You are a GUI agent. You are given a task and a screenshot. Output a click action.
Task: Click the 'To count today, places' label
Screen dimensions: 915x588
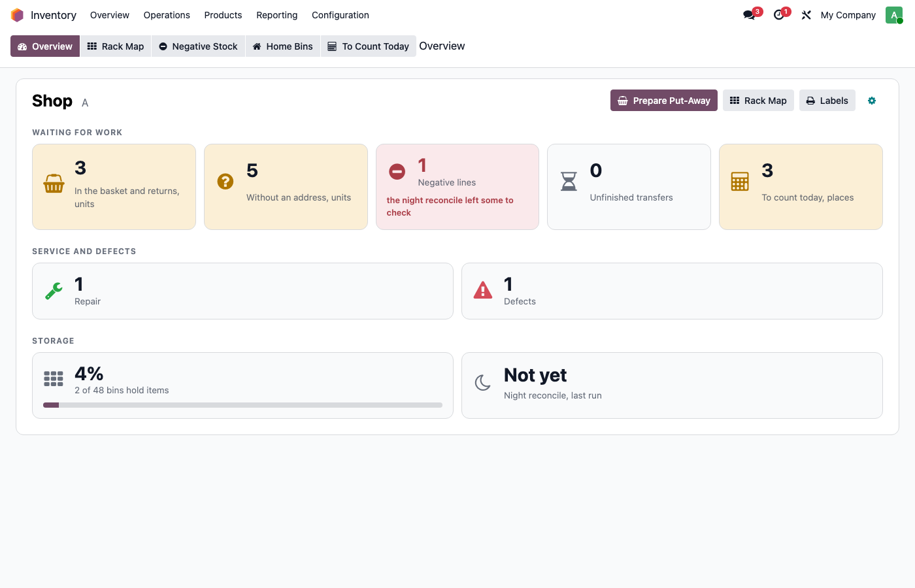point(808,197)
